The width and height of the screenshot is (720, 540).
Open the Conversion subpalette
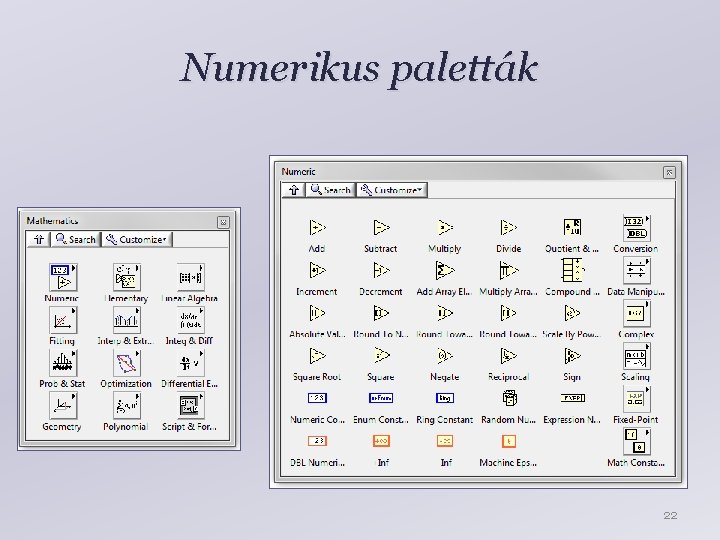click(636, 228)
